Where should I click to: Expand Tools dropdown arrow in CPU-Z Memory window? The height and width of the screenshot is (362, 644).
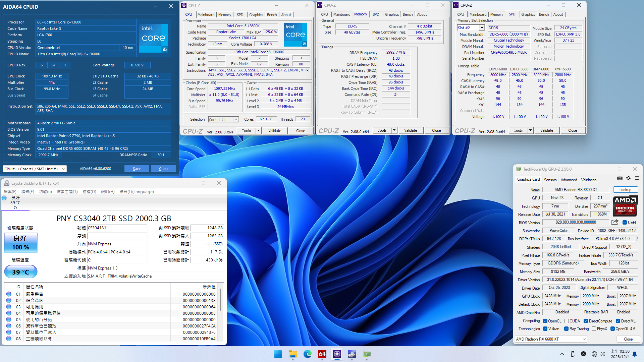(394, 130)
